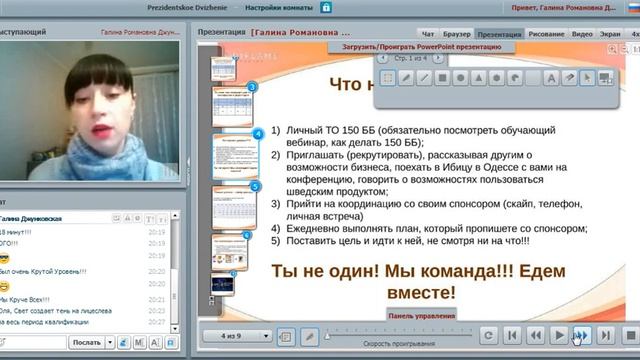Toggle the slide thumbnails panel button
The image size is (640, 360).
coord(286,336)
